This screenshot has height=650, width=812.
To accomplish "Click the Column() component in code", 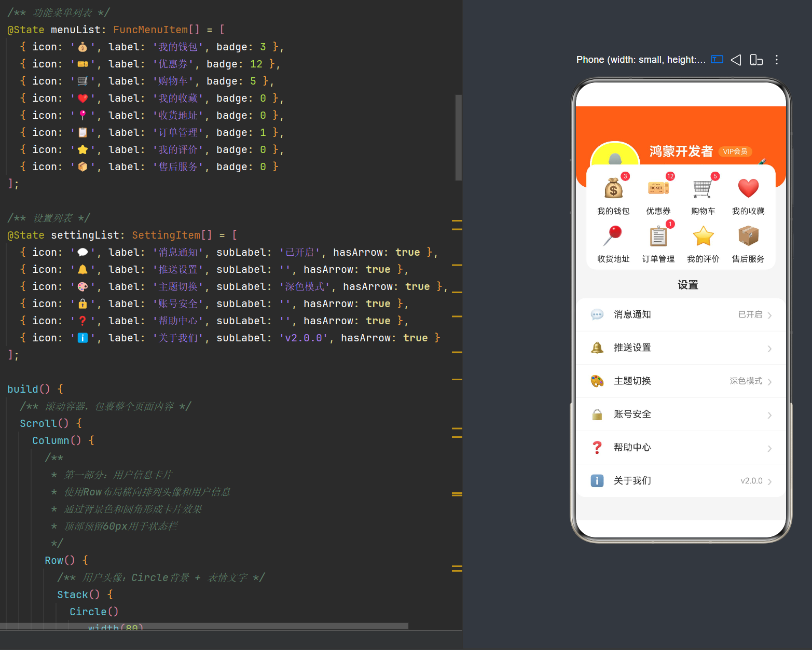I will click(57, 440).
